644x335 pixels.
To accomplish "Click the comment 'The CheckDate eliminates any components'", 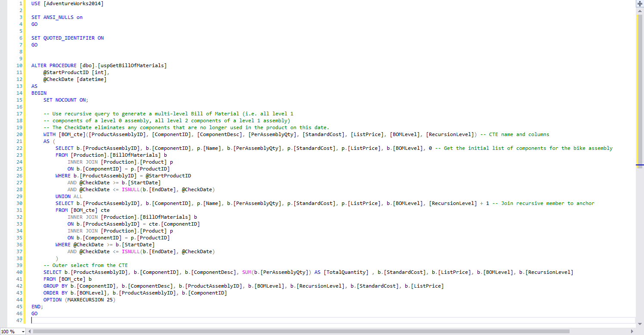I will pos(186,127).
